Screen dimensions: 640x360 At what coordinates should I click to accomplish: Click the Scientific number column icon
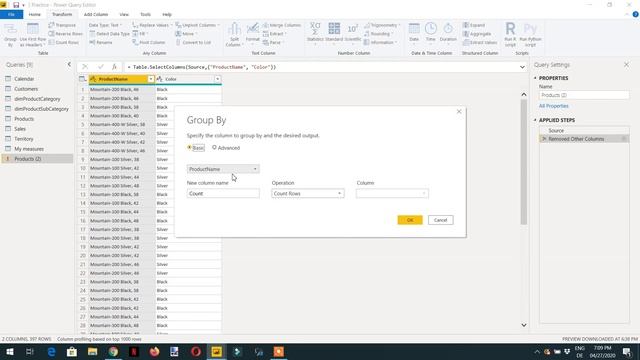point(353,33)
